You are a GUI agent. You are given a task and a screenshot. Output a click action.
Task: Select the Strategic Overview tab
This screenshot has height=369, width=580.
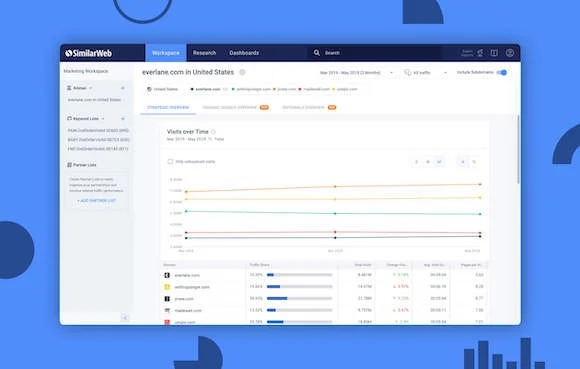(168, 108)
